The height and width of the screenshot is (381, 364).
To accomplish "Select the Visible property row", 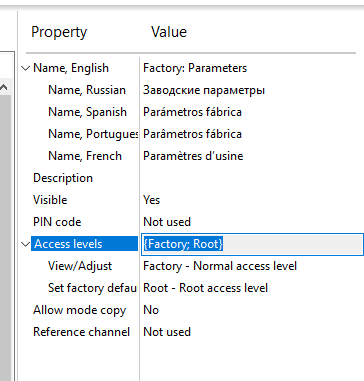I will 50,200.
